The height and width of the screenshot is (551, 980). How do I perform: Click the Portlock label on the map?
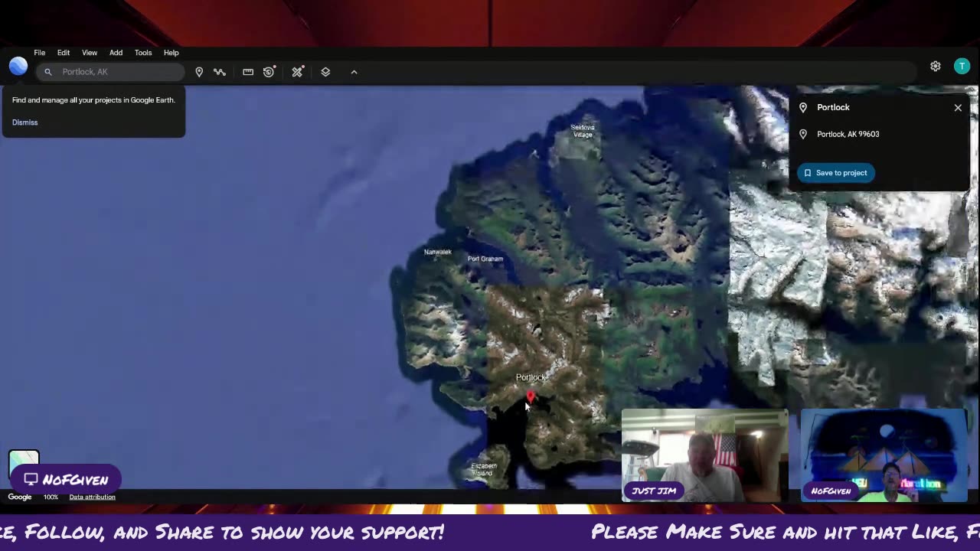[531, 377]
